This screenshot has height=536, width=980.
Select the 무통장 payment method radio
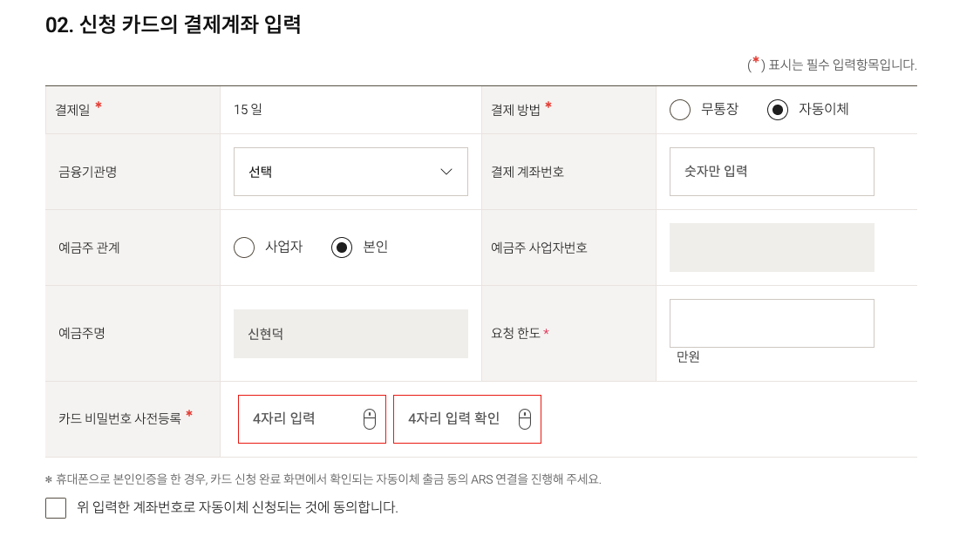coord(679,110)
